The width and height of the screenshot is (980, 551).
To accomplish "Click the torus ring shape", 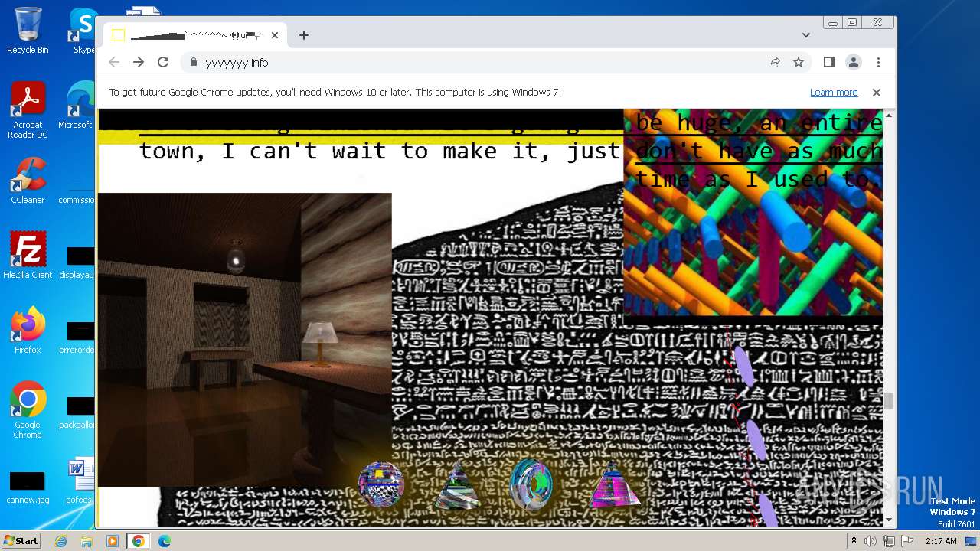I will click(x=531, y=484).
